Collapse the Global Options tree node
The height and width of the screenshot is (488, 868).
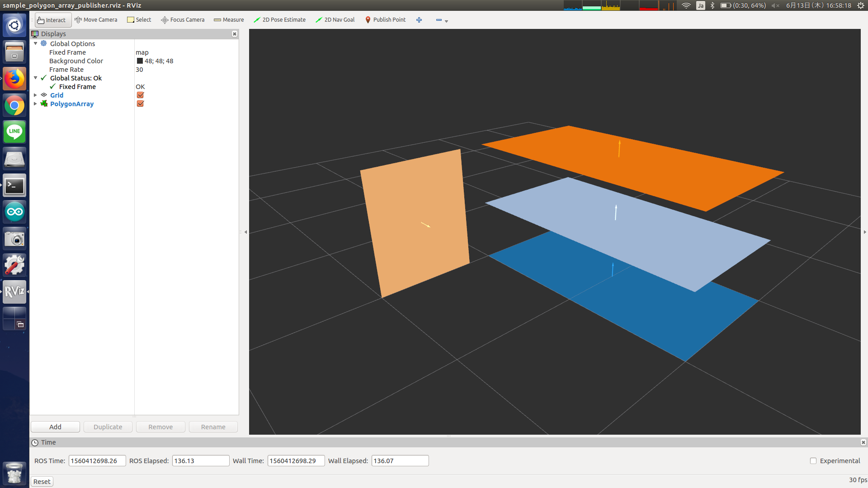[x=36, y=43]
